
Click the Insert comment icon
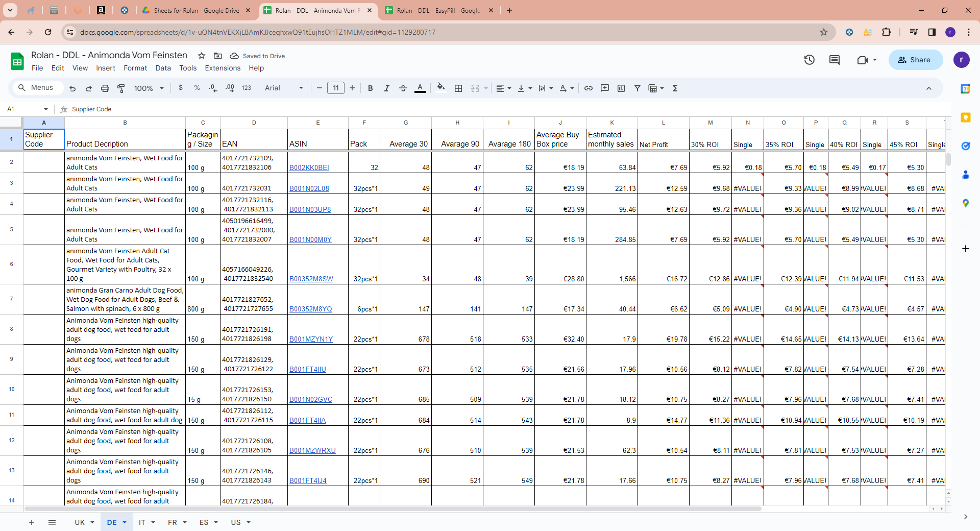point(605,88)
